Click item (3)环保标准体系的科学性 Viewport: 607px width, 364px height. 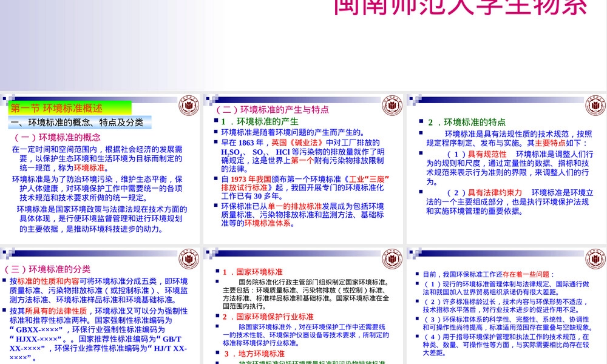pyautogui.click(x=507, y=323)
